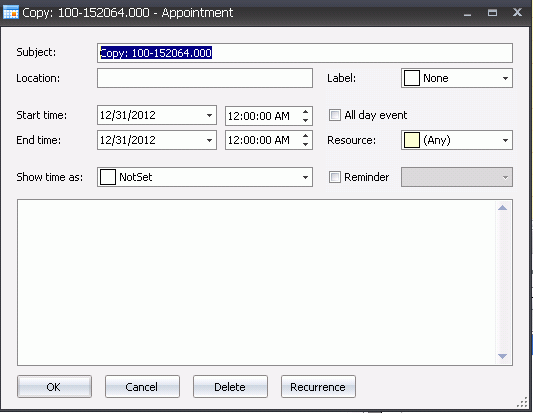This screenshot has height=413, width=533.
Task: Open the Recurrence settings button
Action: 318,386
